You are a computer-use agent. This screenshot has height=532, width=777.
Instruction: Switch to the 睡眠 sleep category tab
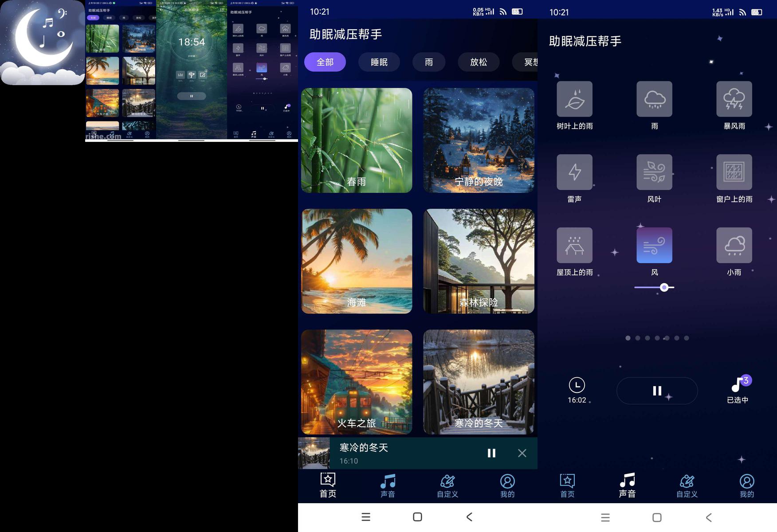pos(379,62)
